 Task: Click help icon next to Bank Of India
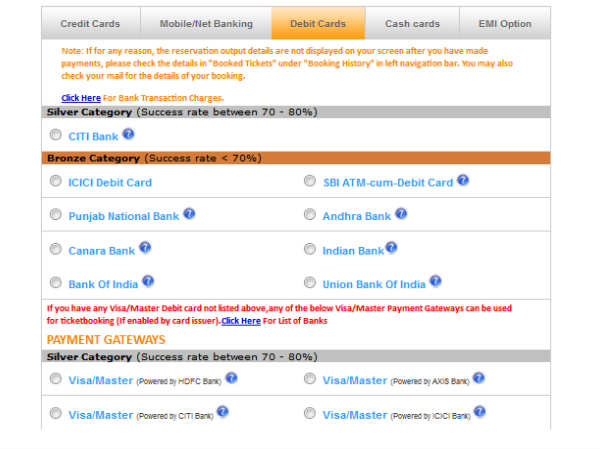(148, 281)
